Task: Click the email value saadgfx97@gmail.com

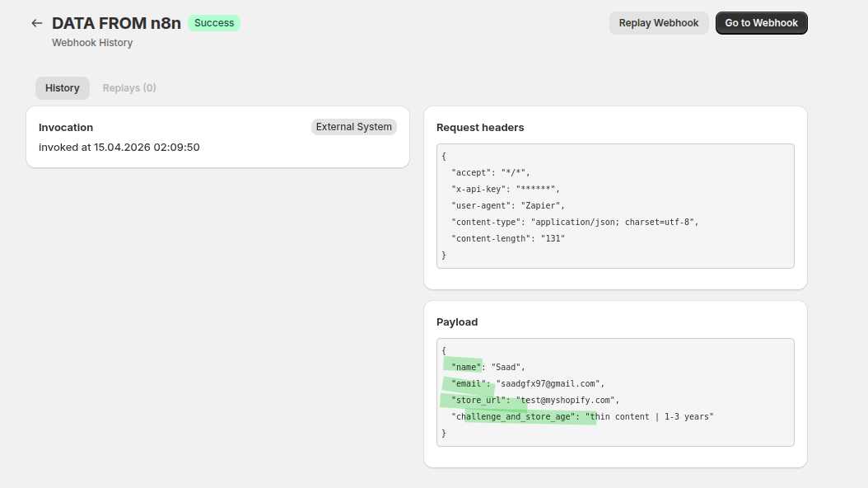Action: [549, 383]
